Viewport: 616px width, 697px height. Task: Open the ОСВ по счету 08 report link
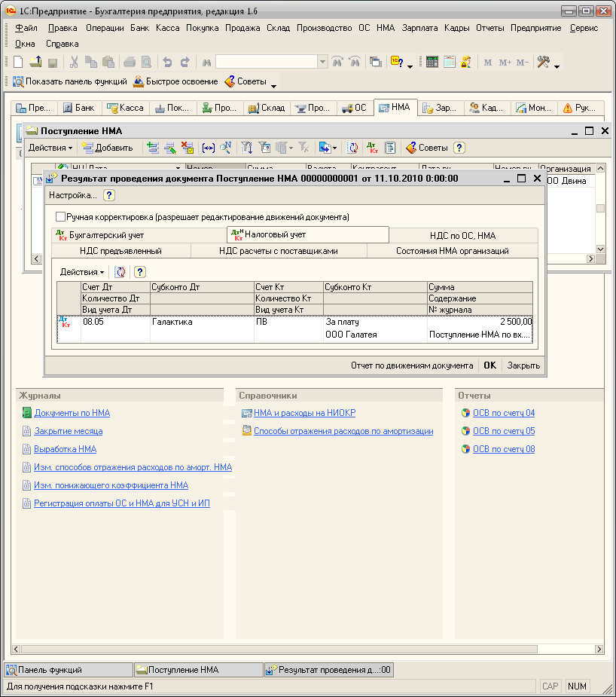coord(504,449)
